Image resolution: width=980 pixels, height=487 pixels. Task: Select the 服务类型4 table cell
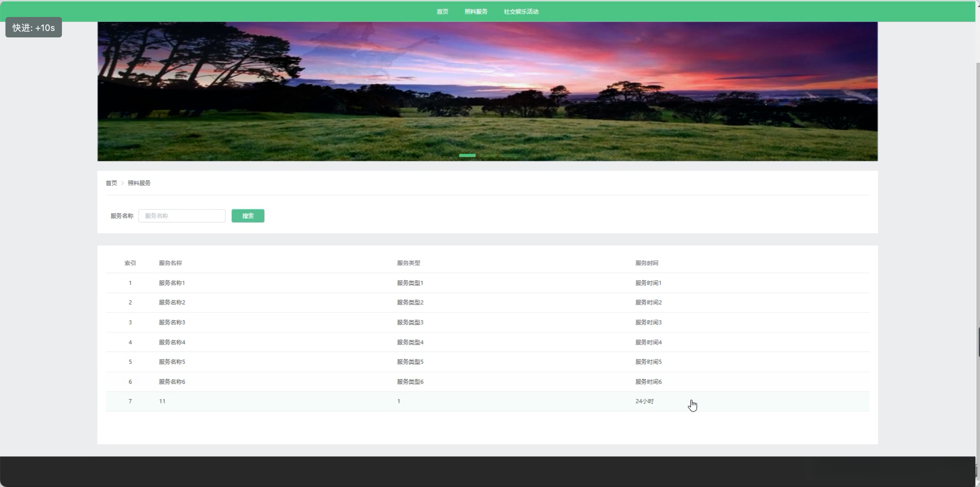click(x=410, y=342)
